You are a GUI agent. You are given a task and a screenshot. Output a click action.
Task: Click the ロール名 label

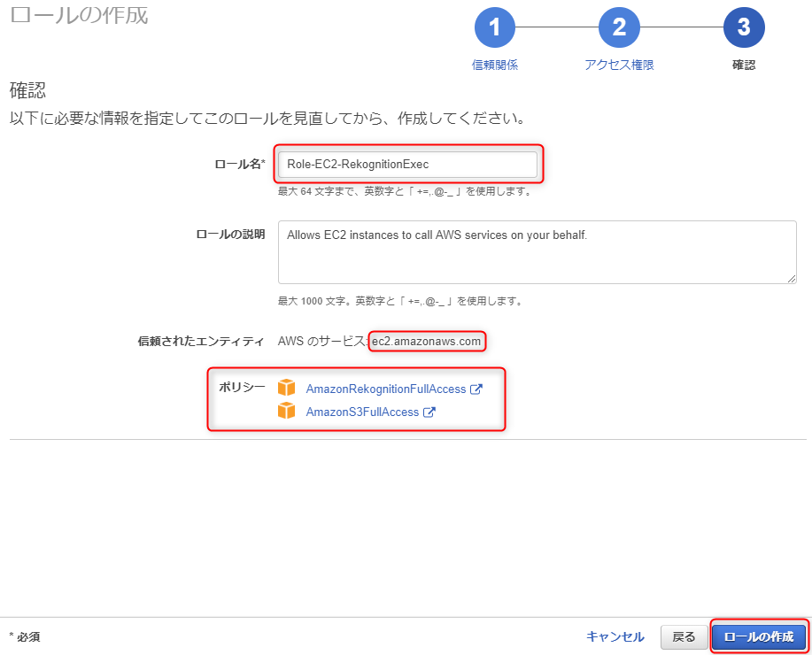(x=240, y=164)
